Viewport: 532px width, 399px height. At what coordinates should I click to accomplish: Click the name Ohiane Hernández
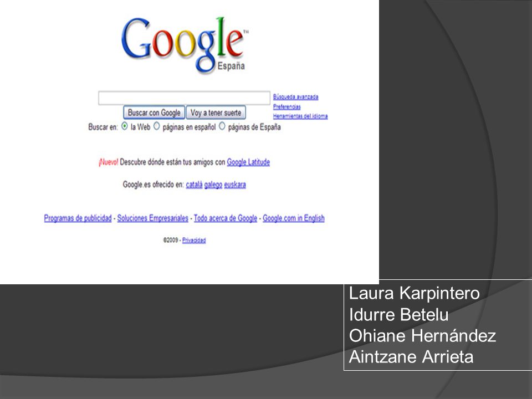[x=422, y=336]
